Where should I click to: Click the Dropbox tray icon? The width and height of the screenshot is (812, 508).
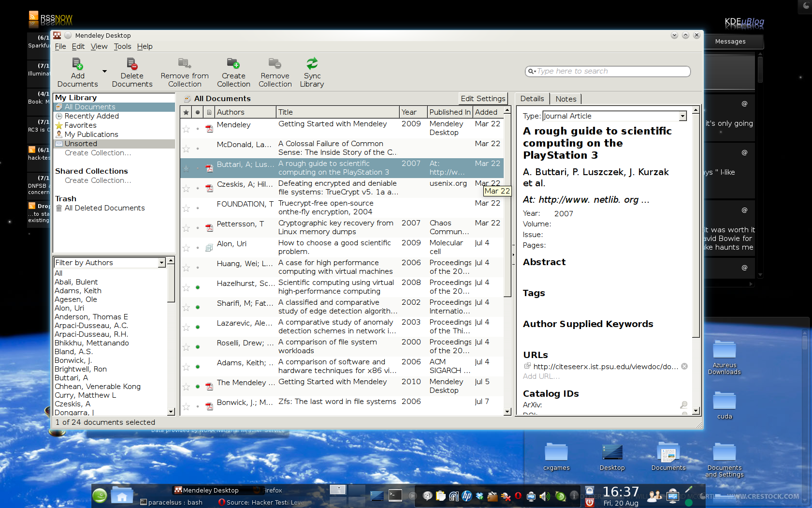point(479,496)
